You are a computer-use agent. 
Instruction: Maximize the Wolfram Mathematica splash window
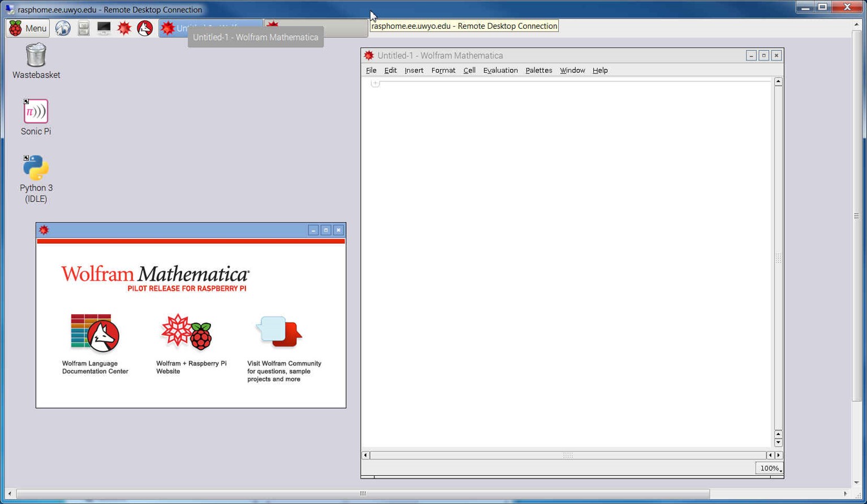point(326,230)
